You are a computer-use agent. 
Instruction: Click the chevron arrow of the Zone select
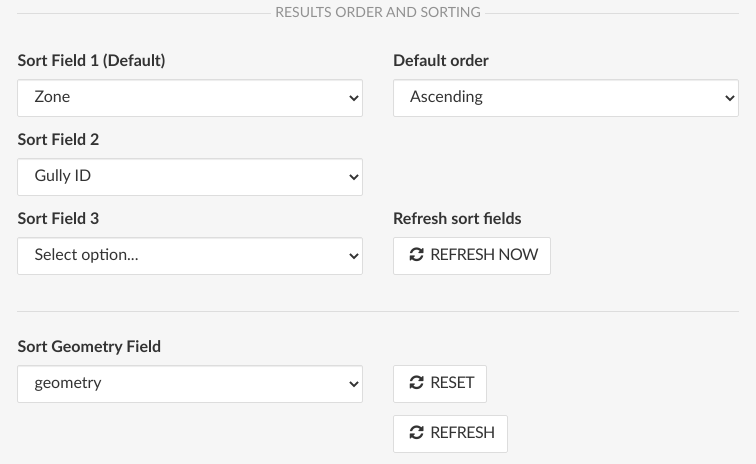353,98
